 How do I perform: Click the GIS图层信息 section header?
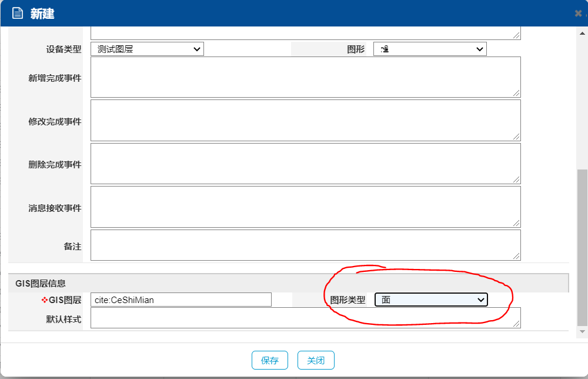coord(41,284)
